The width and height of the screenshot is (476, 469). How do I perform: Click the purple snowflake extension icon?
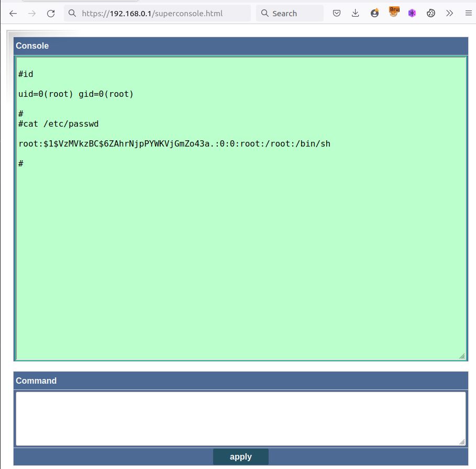pos(412,14)
